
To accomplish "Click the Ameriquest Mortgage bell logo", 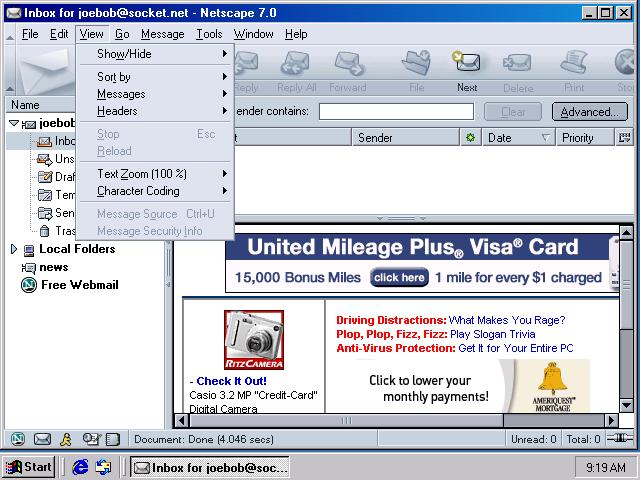I will (552, 386).
